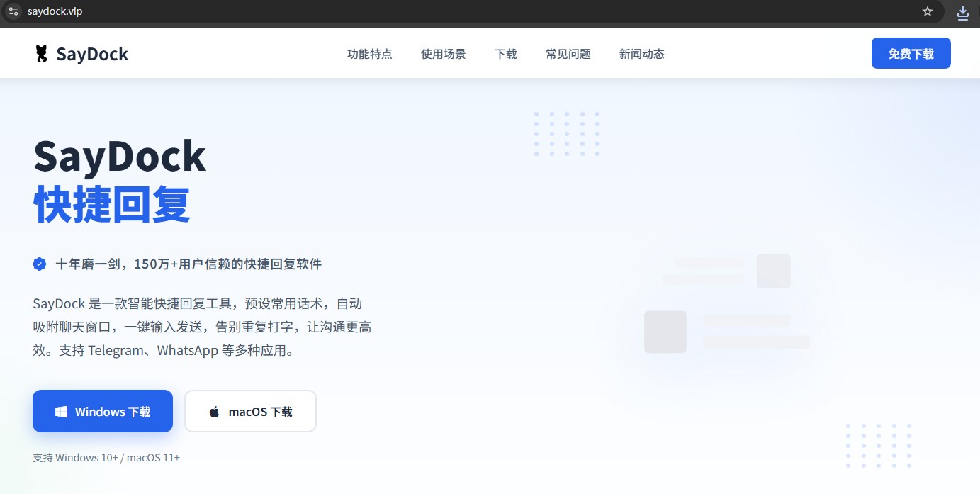Click the large SayDock hero heading
The width and height of the screenshot is (980, 494).
tap(120, 157)
